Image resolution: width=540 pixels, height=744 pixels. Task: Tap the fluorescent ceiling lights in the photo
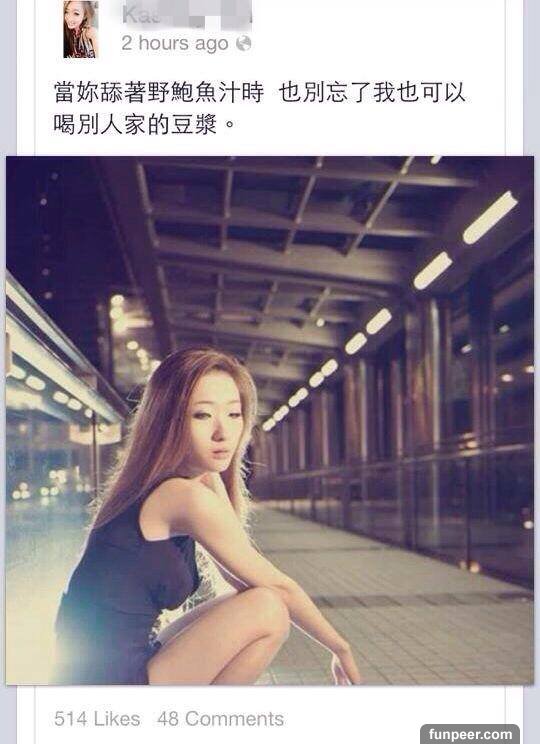click(489, 218)
